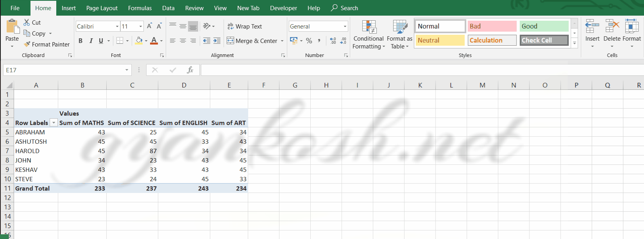644x239 pixels.
Task: Apply the Calculation cell style
Action: [492, 40]
